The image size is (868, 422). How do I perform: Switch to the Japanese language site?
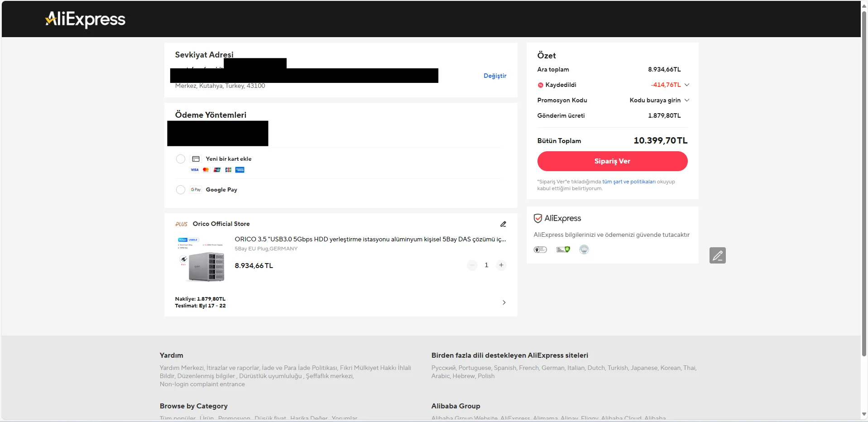click(644, 368)
